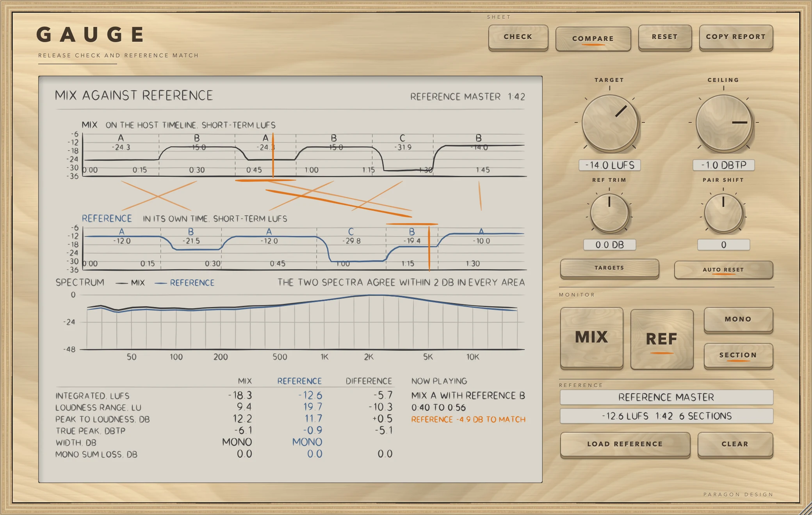Click COPY REPORT button
Screen dimensions: 812x515
click(736, 37)
